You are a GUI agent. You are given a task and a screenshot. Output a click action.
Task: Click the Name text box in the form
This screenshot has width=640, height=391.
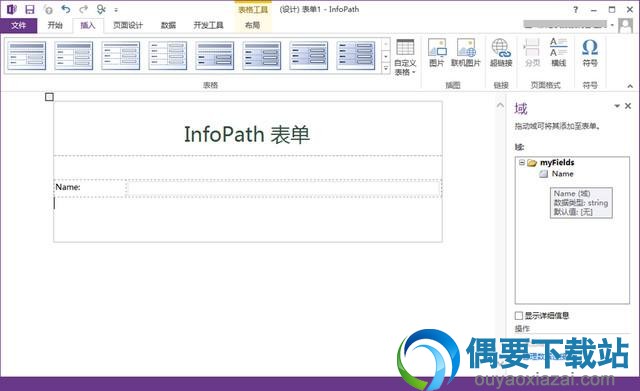[284, 188]
